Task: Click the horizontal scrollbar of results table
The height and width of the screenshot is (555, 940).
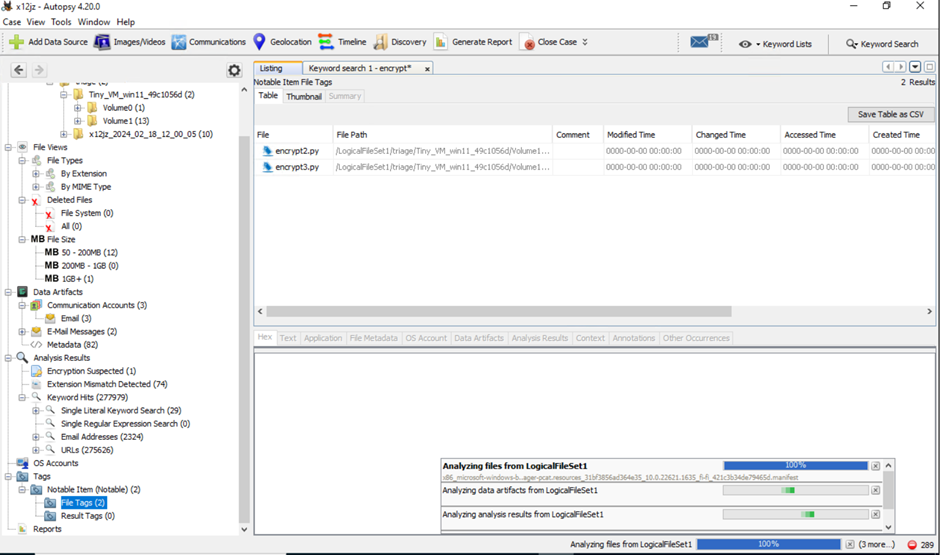Action: [x=499, y=312]
